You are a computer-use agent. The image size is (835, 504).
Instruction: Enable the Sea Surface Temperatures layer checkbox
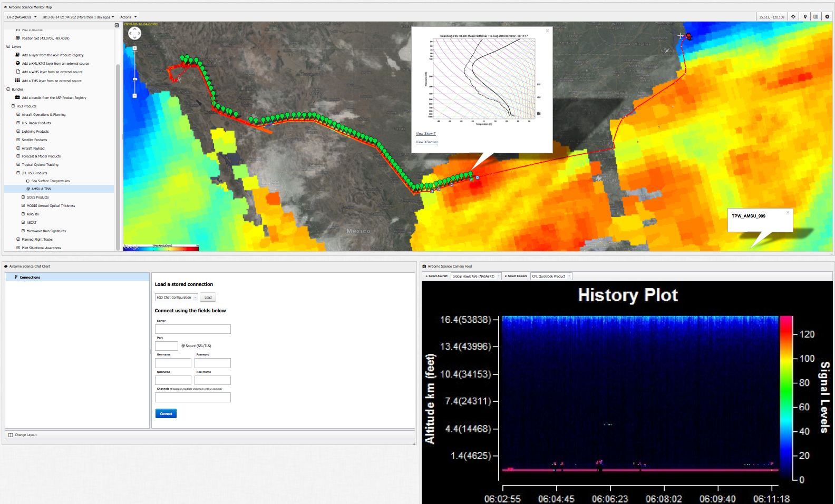coord(28,181)
